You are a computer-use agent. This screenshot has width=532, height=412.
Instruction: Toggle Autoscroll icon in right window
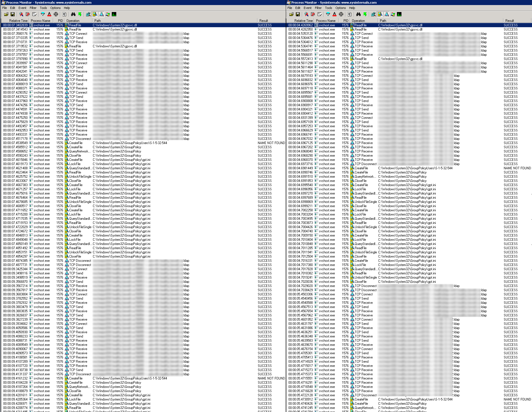(x=313, y=14)
